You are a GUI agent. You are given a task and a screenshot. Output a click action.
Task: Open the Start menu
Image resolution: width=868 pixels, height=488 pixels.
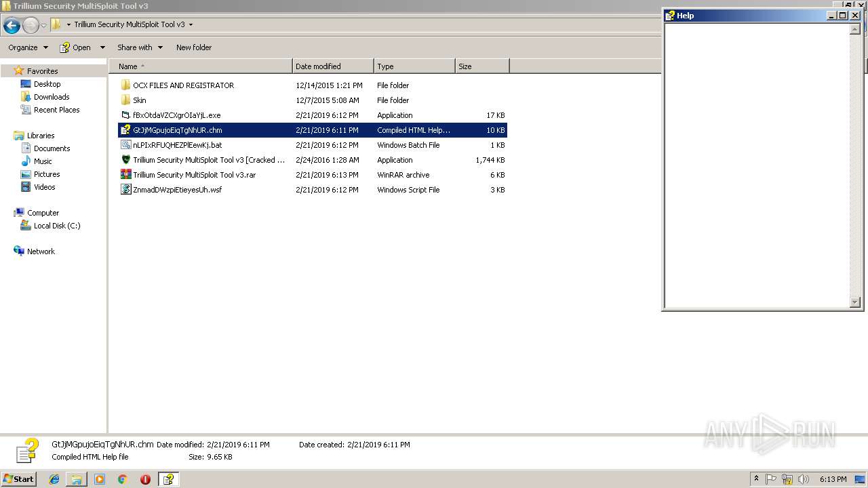tap(18, 479)
